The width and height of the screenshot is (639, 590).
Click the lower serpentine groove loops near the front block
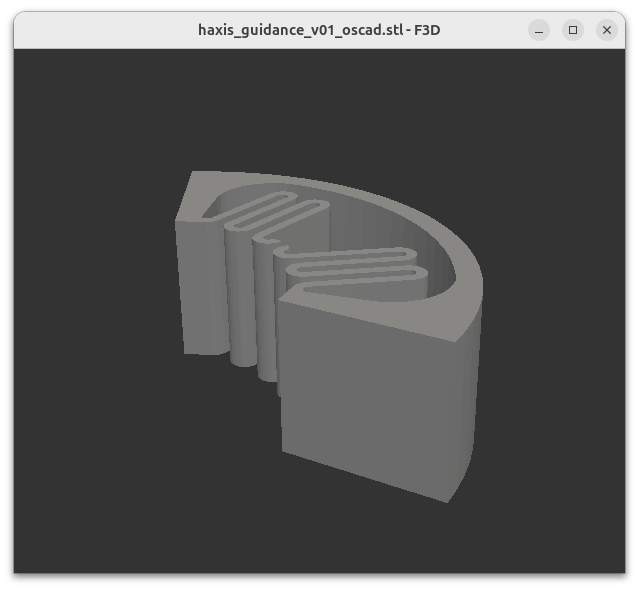click(350, 270)
